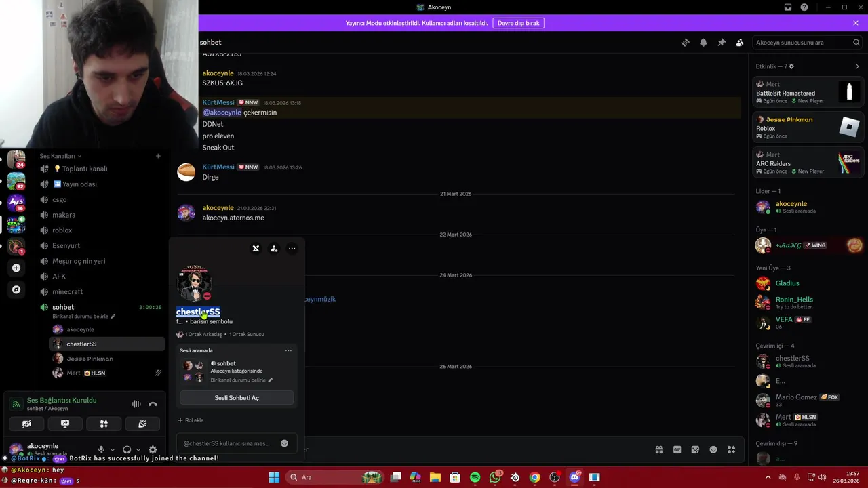Open Spotify from the taskbar
Screen dimensions: 868x488
tap(475, 477)
